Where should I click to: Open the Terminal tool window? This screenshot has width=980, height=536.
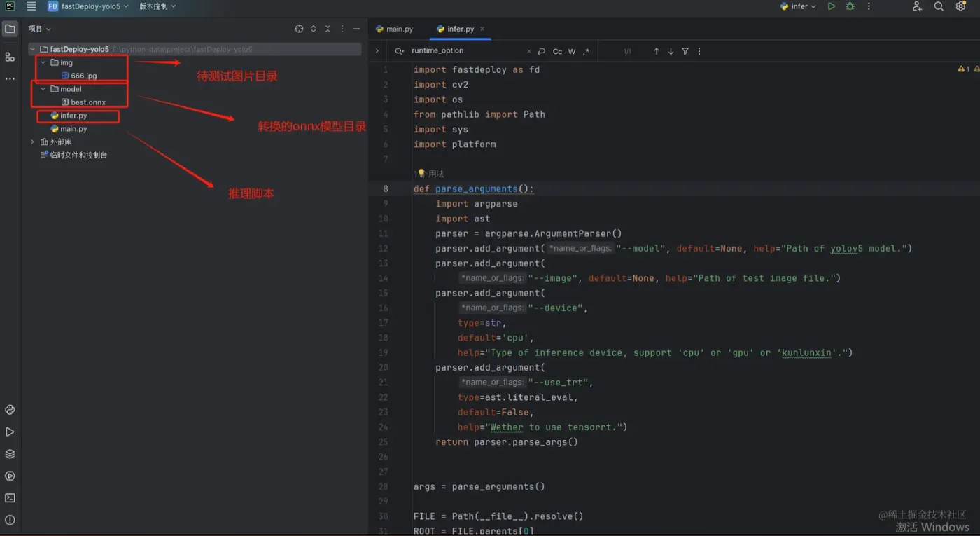(10, 498)
